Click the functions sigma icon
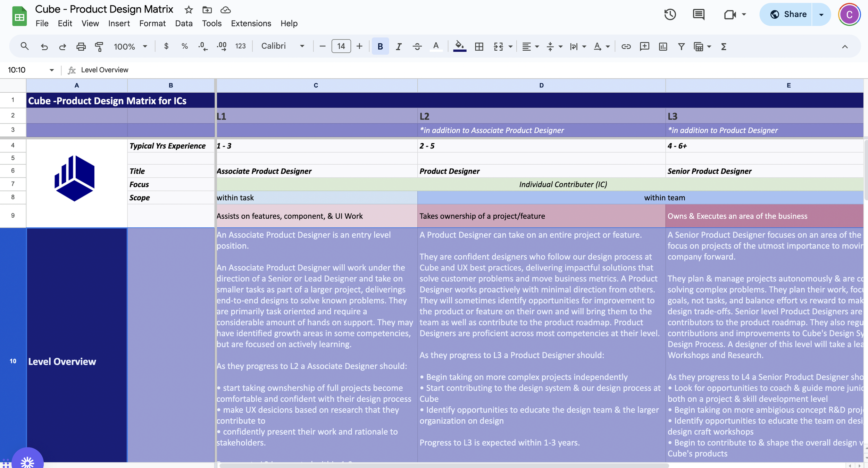868x468 pixels. pos(724,46)
